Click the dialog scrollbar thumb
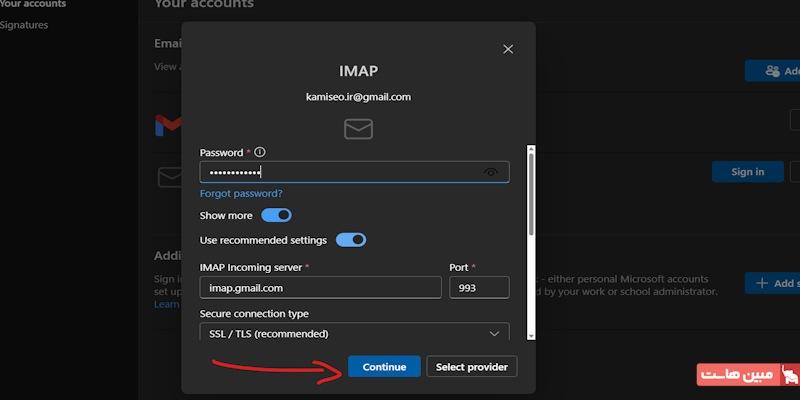Screen dimensions: 800x400 [x=531, y=194]
